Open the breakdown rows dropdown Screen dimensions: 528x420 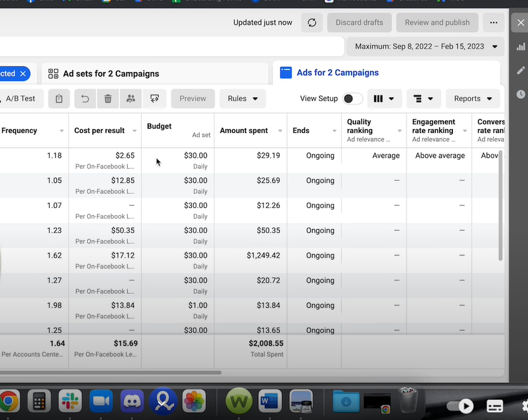(424, 99)
